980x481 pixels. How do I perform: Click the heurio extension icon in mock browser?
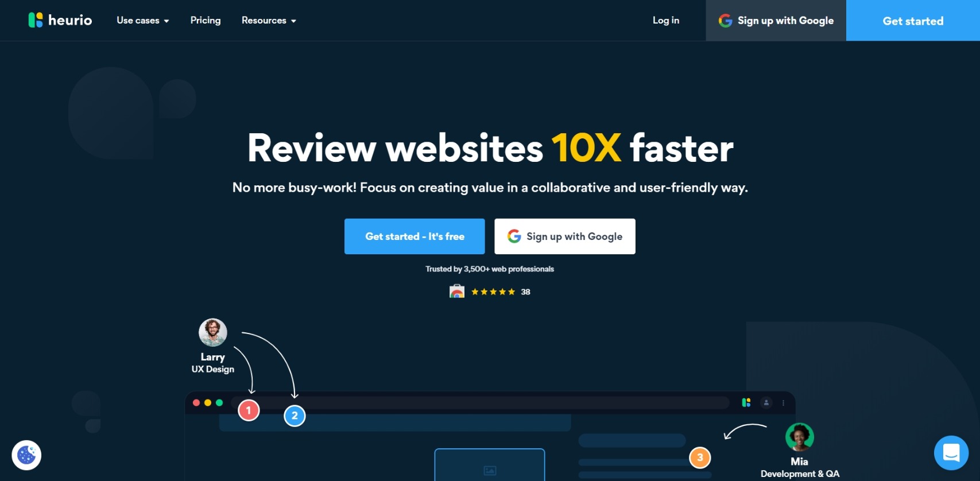(746, 403)
